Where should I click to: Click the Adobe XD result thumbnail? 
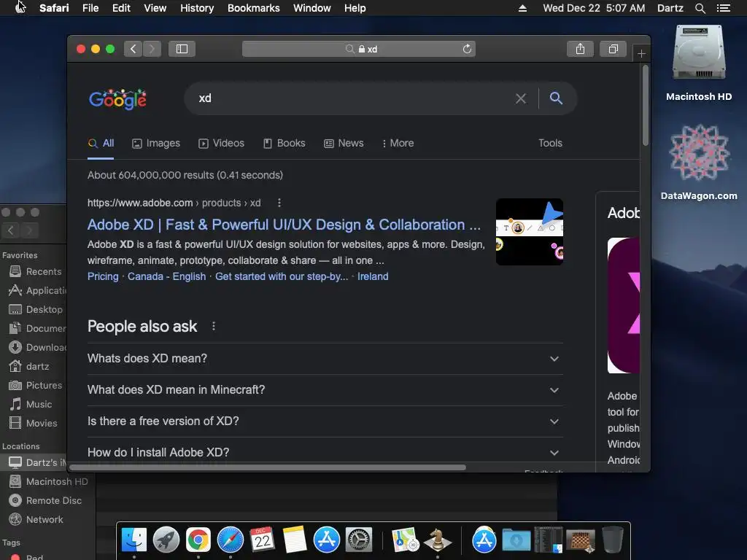click(x=530, y=232)
